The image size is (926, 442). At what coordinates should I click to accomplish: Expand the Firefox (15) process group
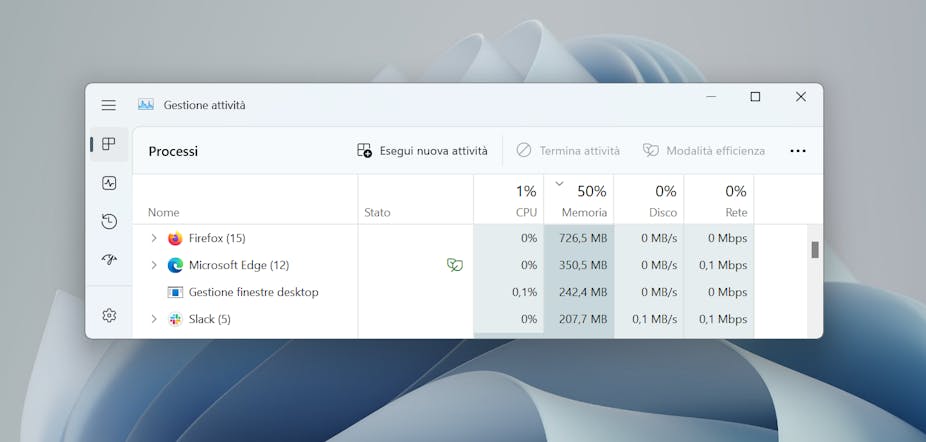[154, 238]
